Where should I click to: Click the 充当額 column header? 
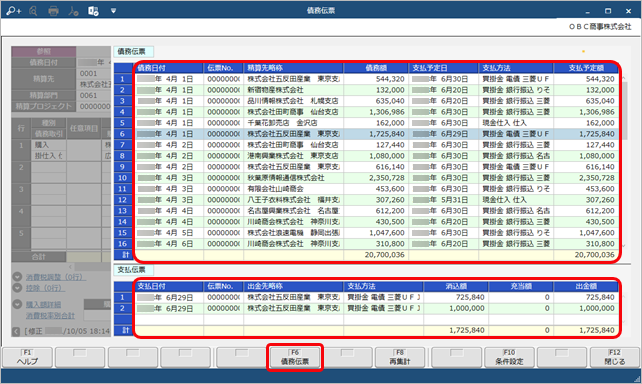pyautogui.click(x=521, y=286)
